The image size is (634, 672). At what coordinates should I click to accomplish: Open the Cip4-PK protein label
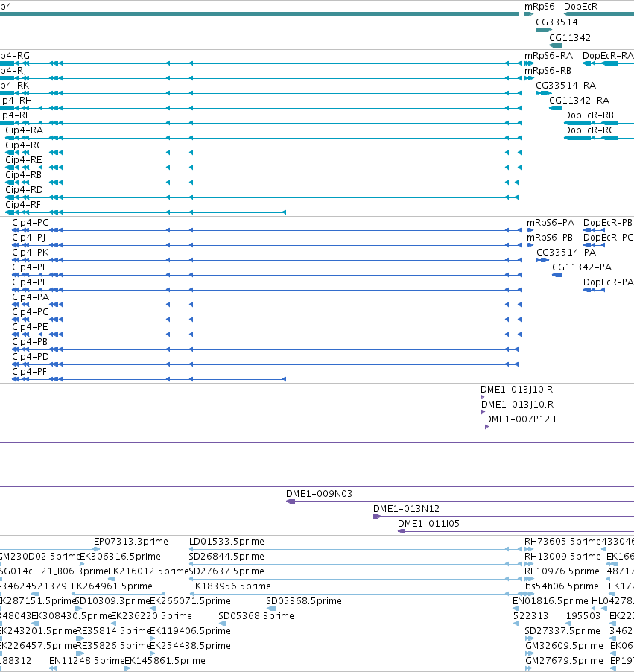point(30,253)
